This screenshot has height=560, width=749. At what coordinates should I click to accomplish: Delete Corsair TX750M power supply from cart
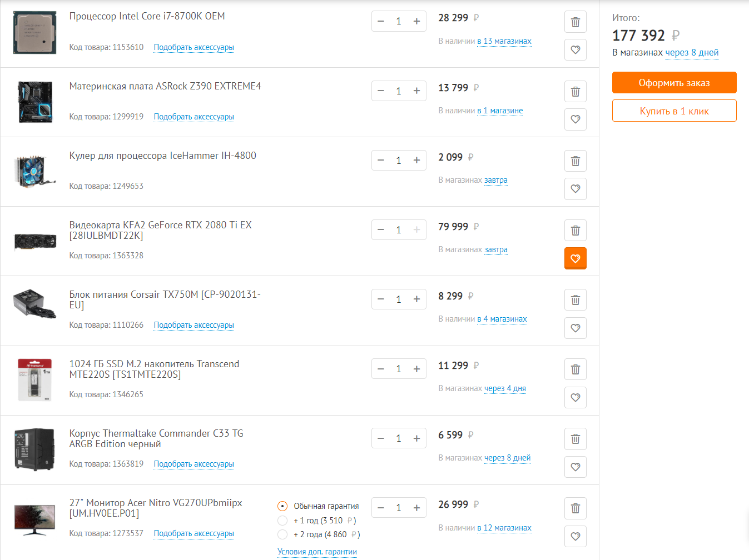[x=576, y=300]
